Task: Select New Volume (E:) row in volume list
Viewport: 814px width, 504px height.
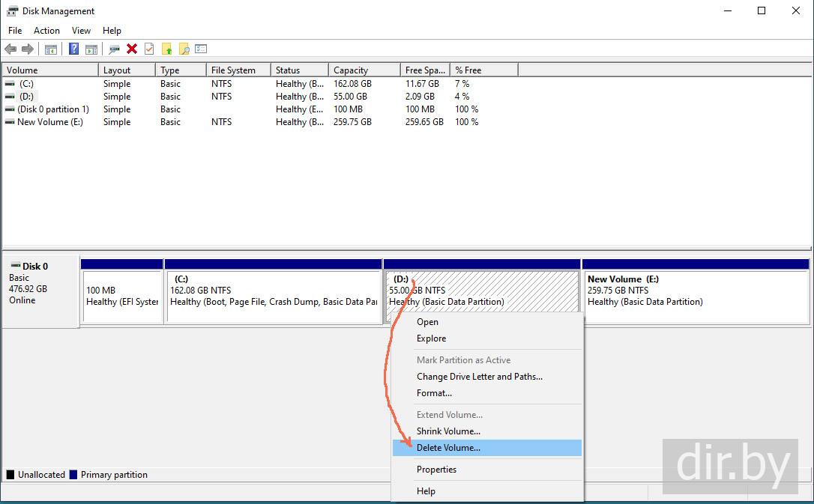Action: (x=49, y=122)
